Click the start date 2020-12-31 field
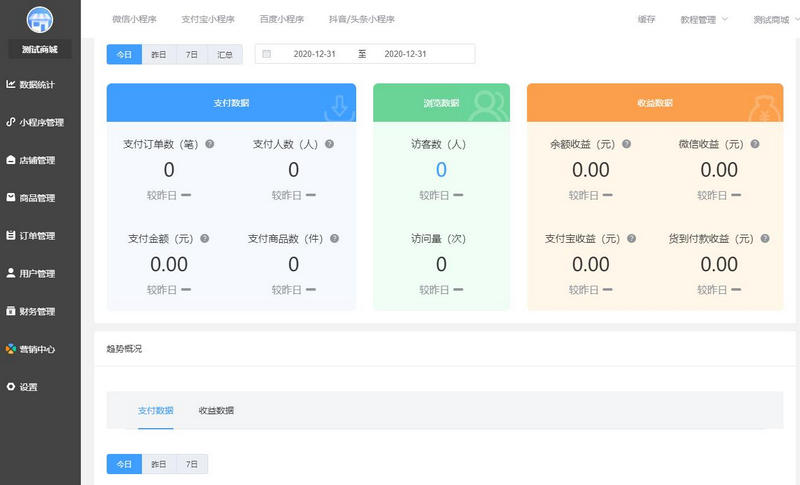Image resolution: width=800 pixels, height=485 pixels. (x=314, y=54)
